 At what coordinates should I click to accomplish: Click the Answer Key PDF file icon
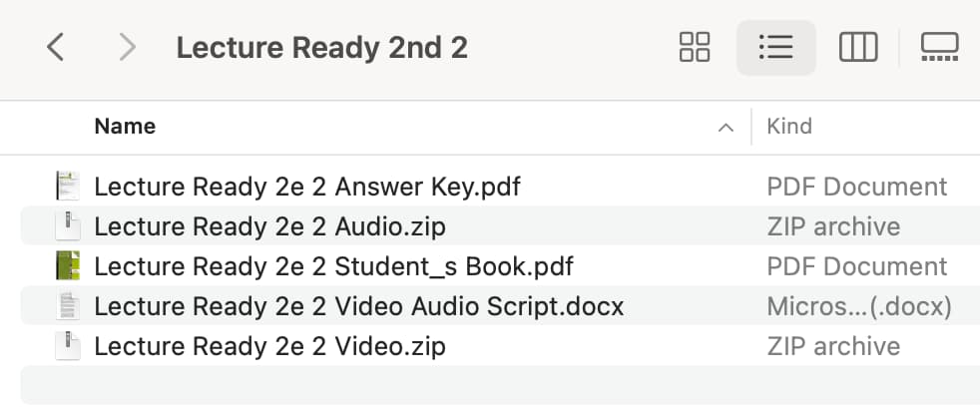click(x=68, y=187)
